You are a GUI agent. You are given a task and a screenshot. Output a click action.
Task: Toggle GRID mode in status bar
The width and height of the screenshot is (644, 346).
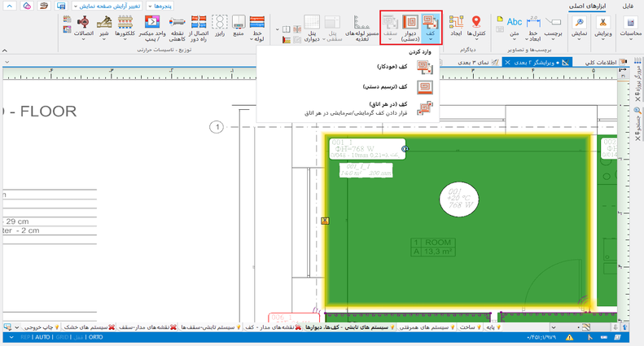click(62, 337)
